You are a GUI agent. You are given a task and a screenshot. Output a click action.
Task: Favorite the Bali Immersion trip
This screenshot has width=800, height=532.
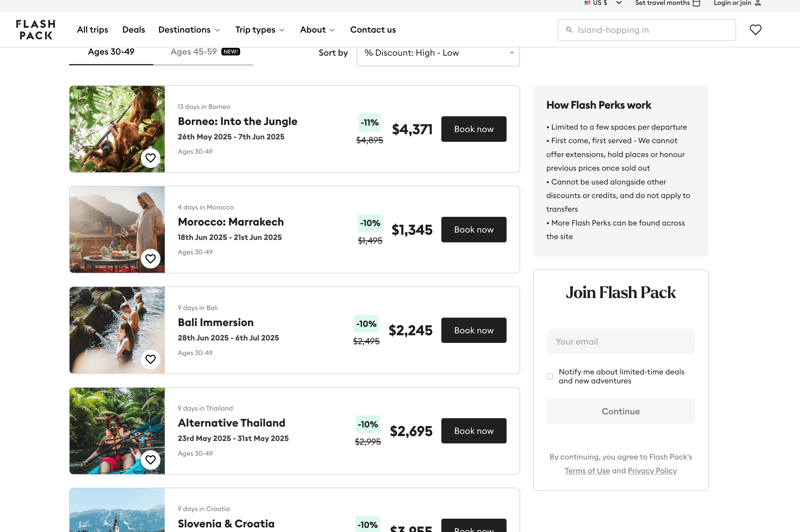(150, 359)
